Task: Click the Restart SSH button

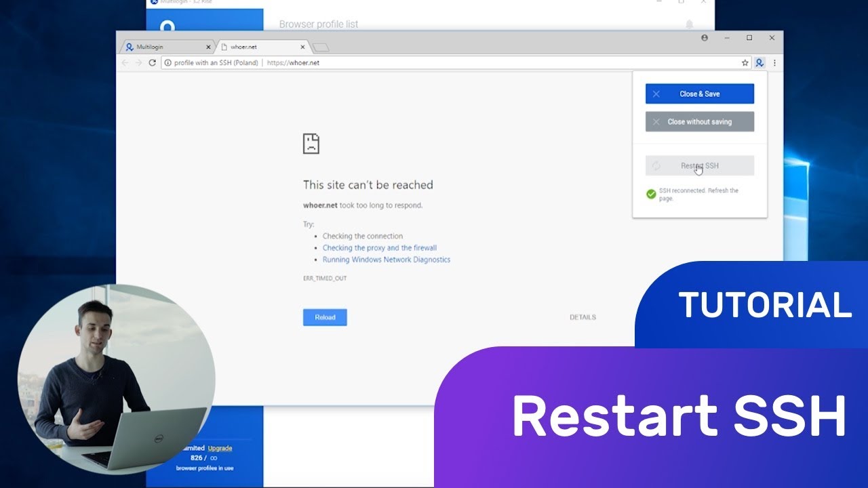Action: tap(699, 165)
